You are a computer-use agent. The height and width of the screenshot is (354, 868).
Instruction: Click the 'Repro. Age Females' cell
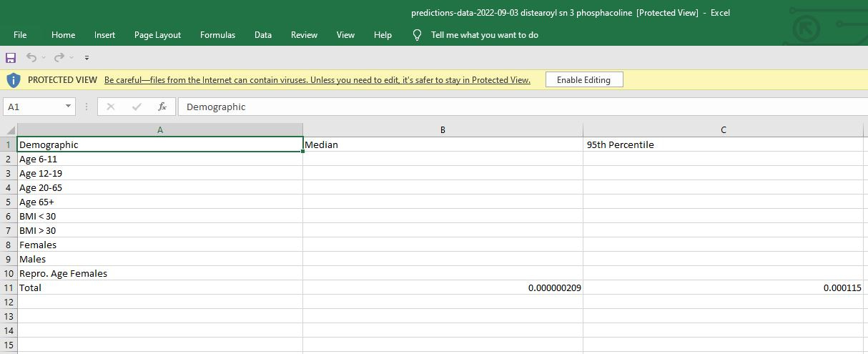pyautogui.click(x=160, y=273)
